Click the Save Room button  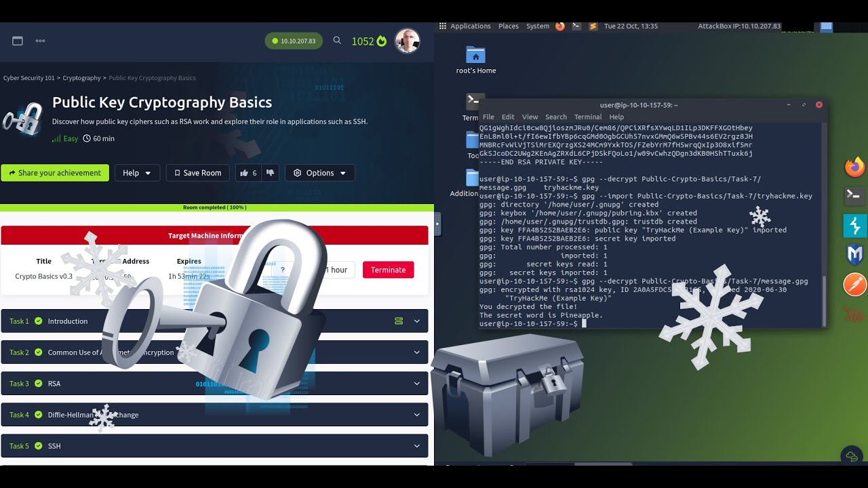[x=198, y=173]
